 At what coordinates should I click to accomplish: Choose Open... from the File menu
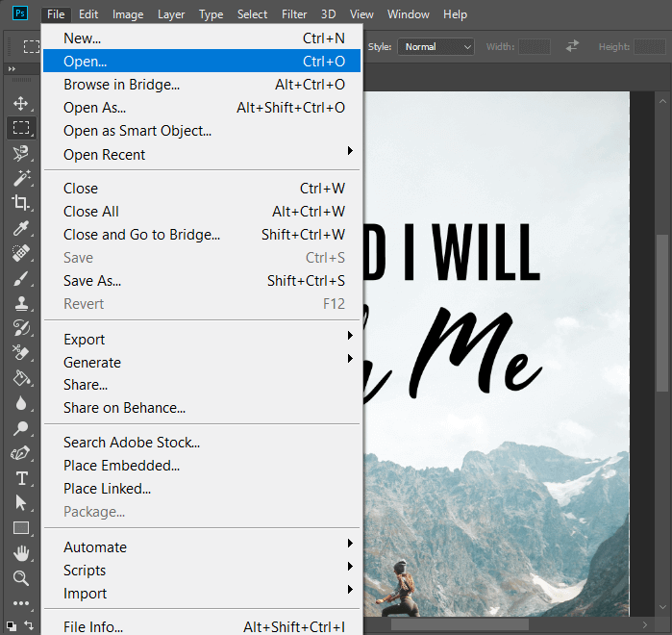coord(202,62)
